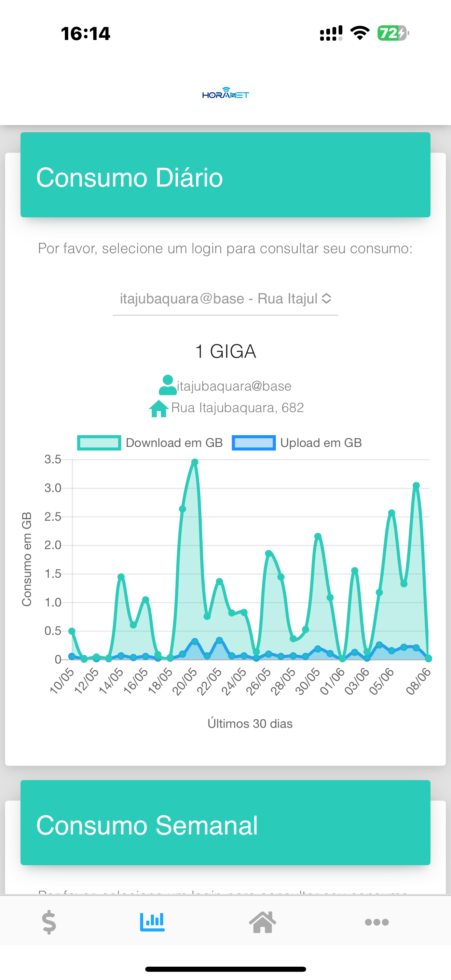Toggle Download em GB legend
The height and width of the screenshot is (980, 451).
150,443
